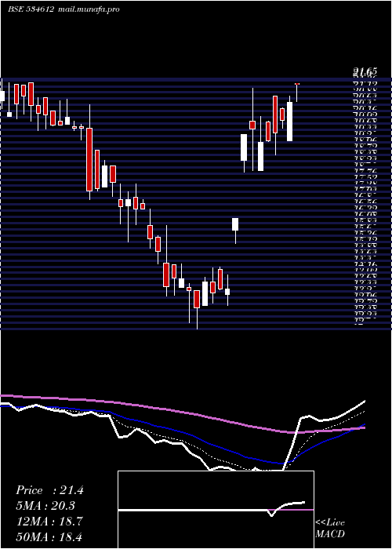Click inside the MACD inset chart box
This screenshot has width=392, height=549.
(x=216, y=510)
